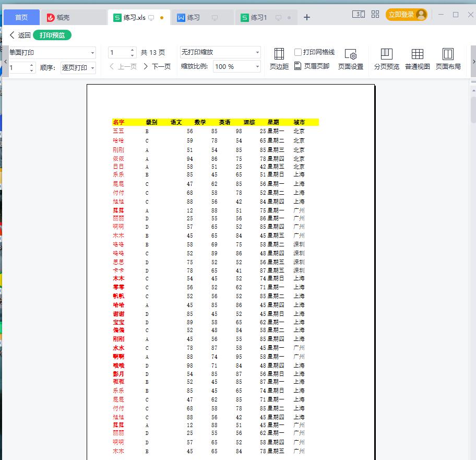Click the 彭月 name in preview
This screenshot has width=476, height=460.
pos(118,374)
